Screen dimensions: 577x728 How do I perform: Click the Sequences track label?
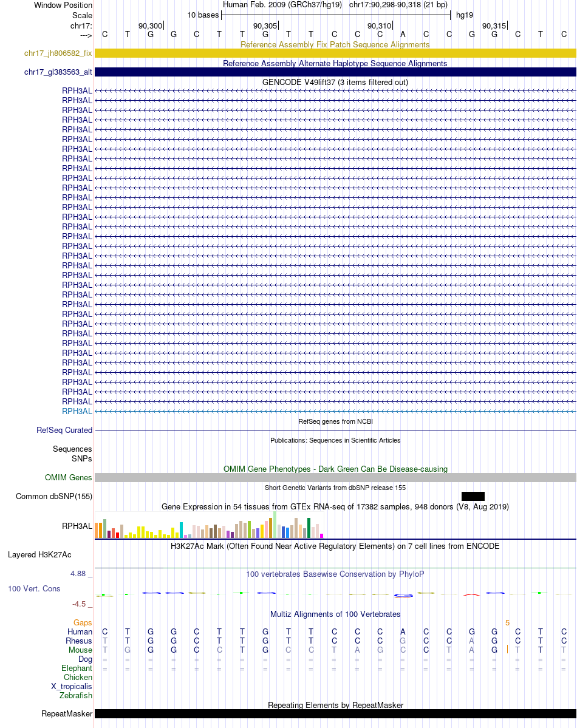[72, 449]
